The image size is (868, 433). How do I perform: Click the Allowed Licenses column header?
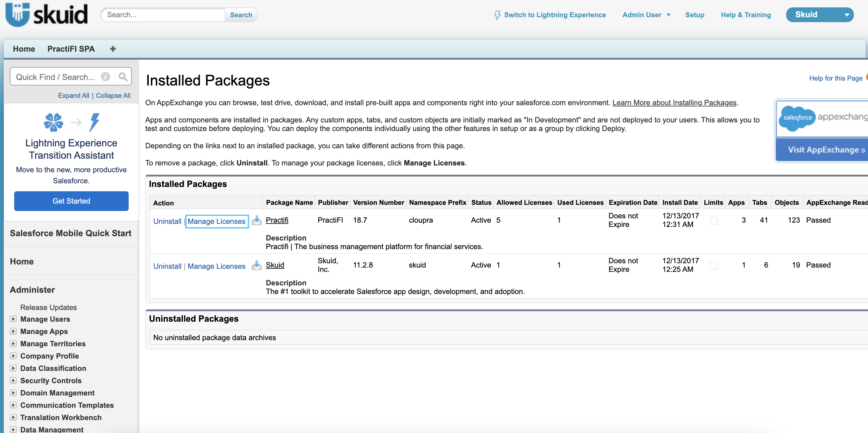(524, 202)
